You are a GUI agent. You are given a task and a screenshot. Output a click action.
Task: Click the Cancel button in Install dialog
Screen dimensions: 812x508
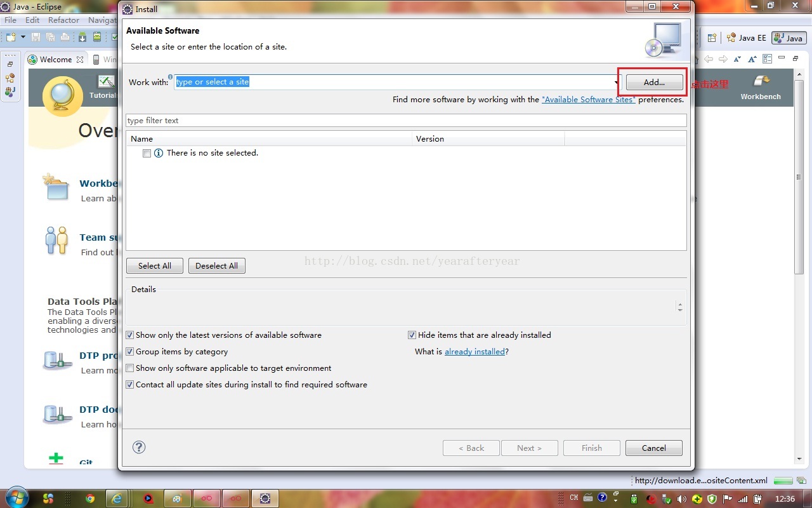(x=654, y=448)
